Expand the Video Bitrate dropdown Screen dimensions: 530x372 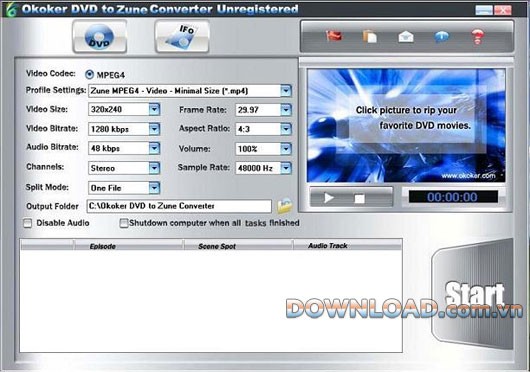[x=154, y=129]
